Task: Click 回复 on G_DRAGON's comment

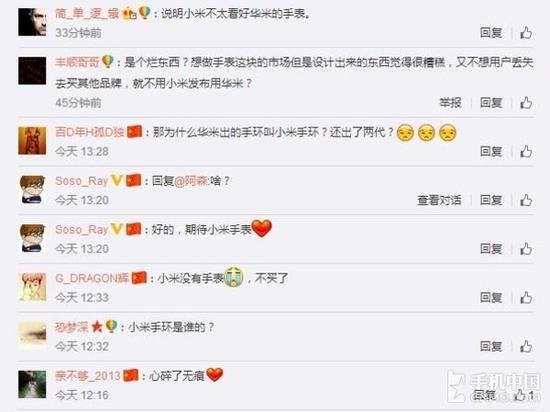Action: (491, 298)
